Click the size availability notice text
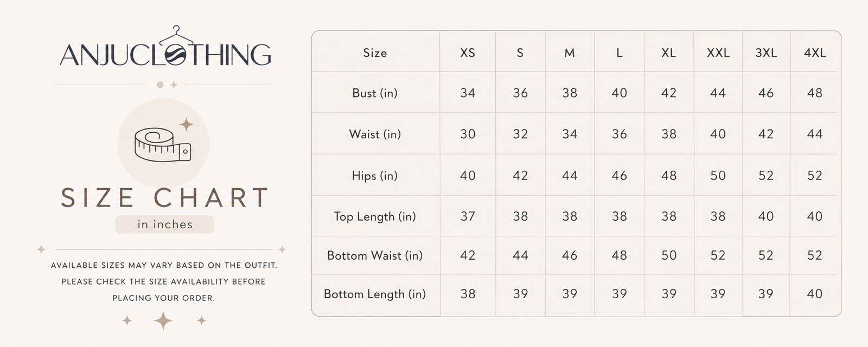Viewport: 868px width, 347px height. pos(164,281)
